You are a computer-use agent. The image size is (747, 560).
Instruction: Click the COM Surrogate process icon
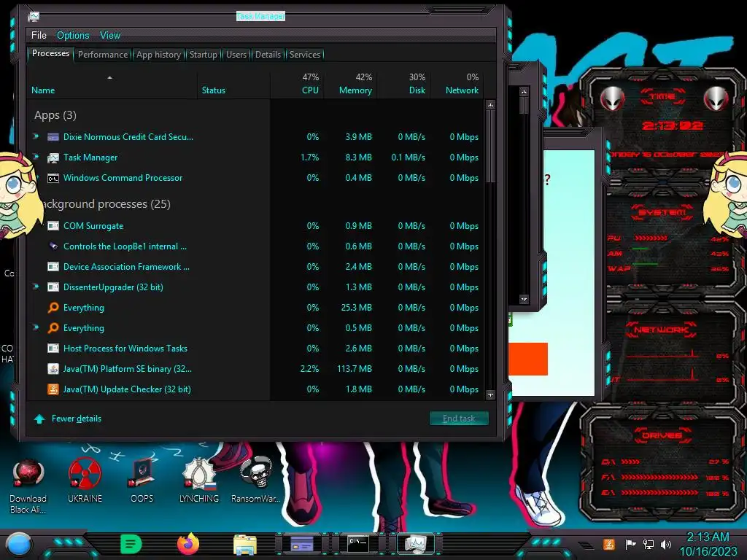(53, 226)
